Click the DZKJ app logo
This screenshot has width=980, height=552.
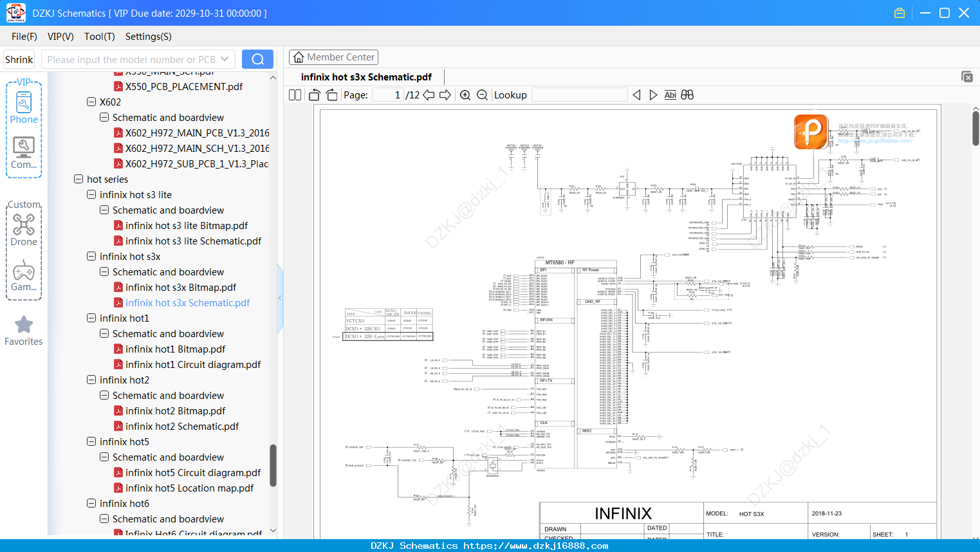15,13
